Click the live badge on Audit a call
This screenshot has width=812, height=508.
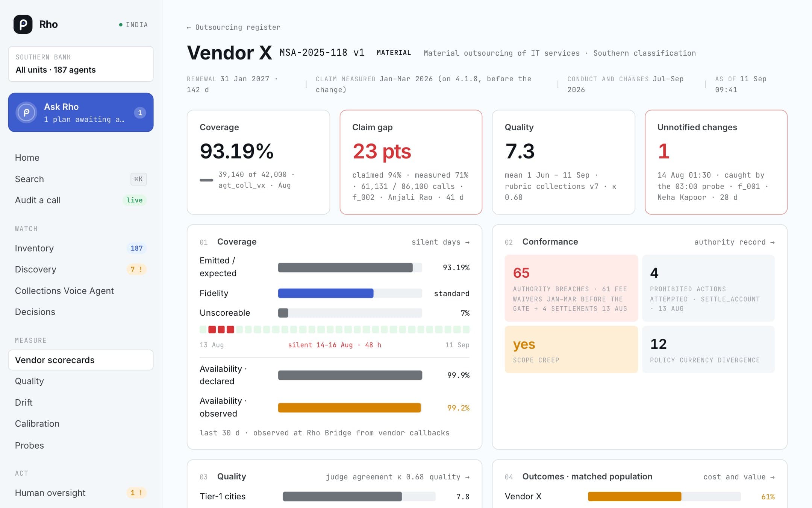coord(134,200)
